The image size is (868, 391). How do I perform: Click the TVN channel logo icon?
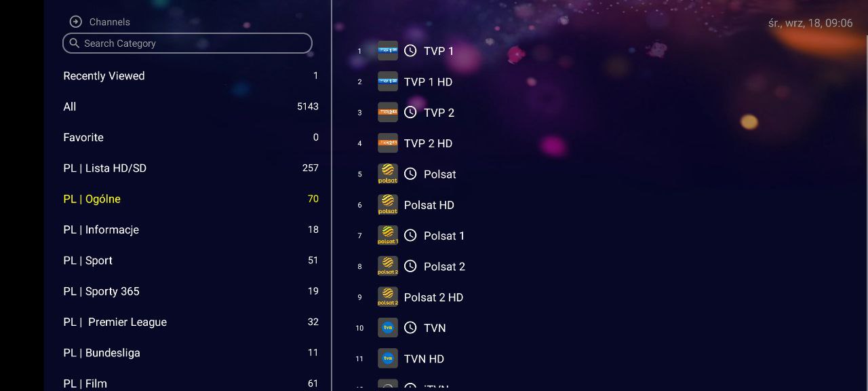click(387, 328)
